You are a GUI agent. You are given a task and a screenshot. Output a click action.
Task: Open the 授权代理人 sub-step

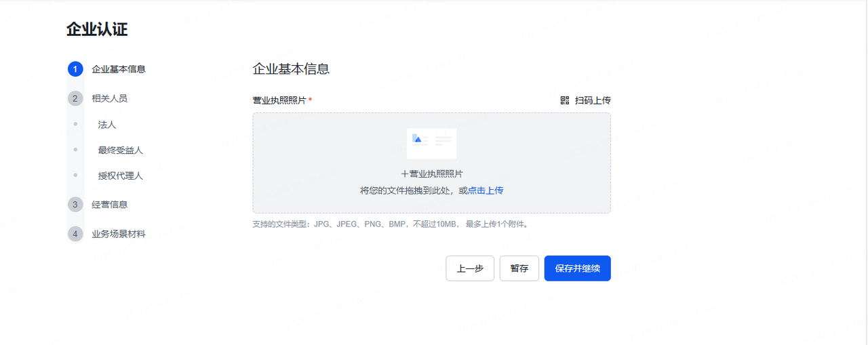[121, 176]
